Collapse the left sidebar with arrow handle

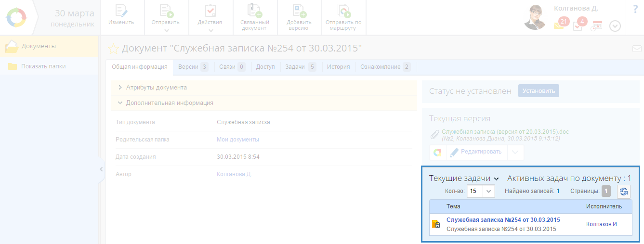pyautogui.click(x=101, y=169)
